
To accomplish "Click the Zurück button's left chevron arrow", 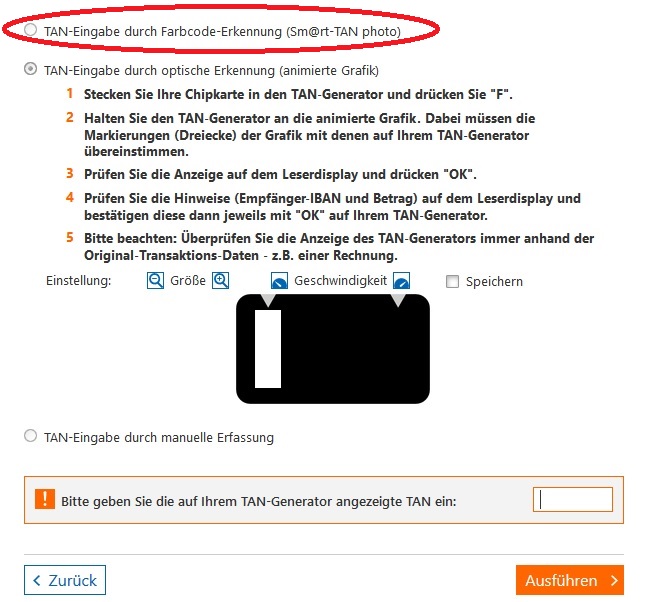I will 37,581.
